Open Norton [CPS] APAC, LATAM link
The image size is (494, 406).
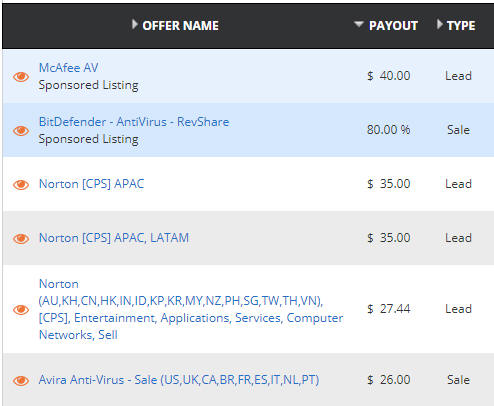click(114, 238)
